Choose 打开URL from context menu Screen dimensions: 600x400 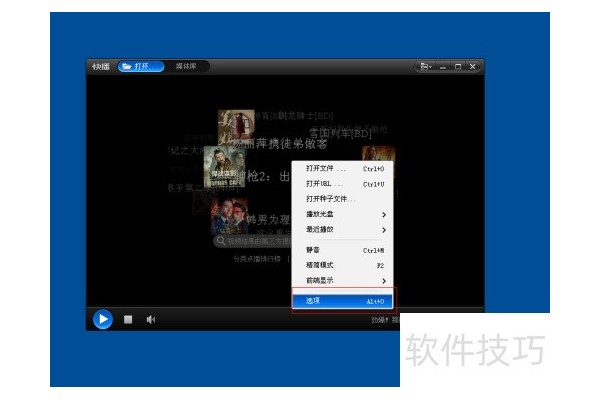coord(342,184)
